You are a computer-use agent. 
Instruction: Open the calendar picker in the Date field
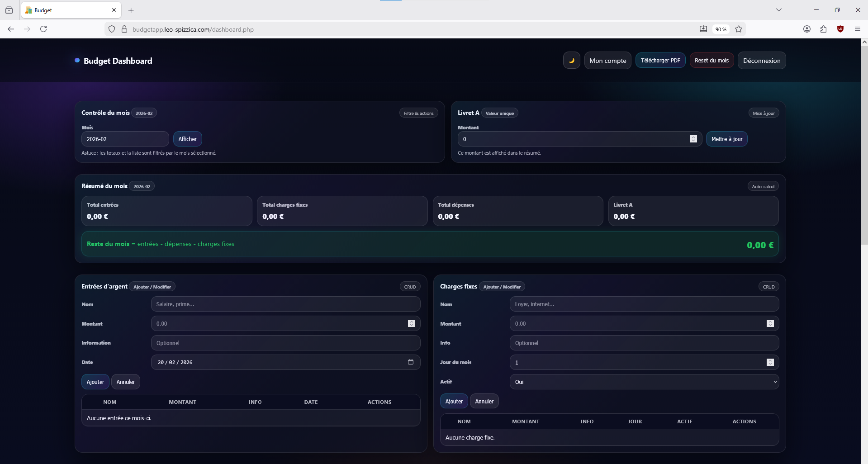pos(411,362)
